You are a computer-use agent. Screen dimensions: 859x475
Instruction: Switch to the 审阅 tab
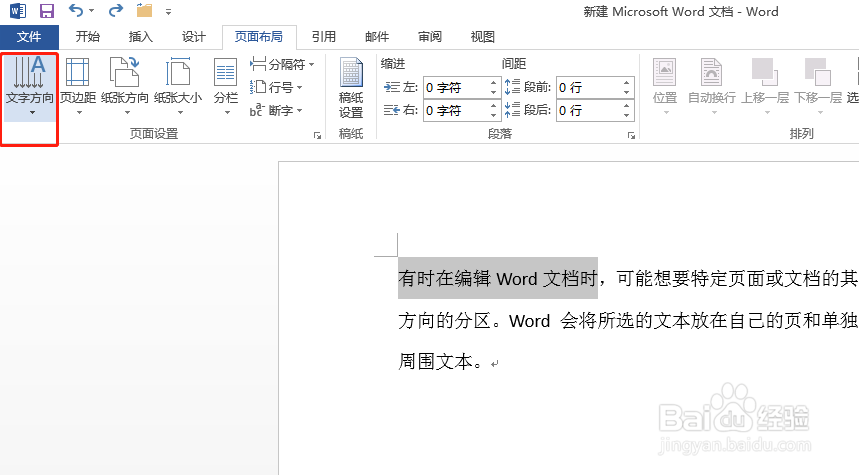coord(430,37)
